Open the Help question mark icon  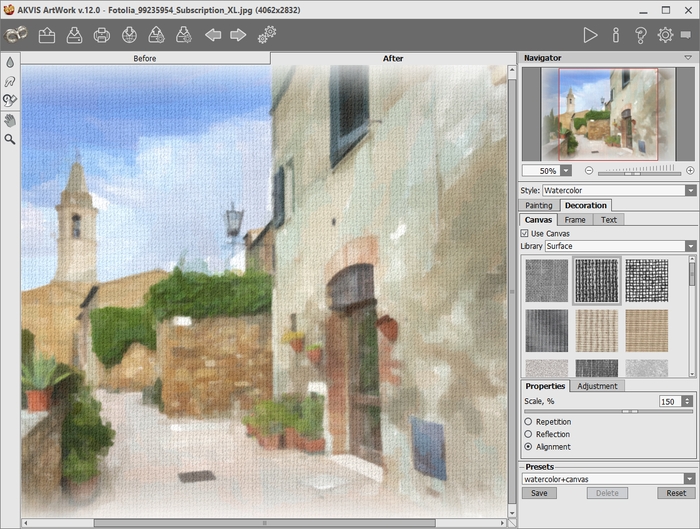click(640, 35)
